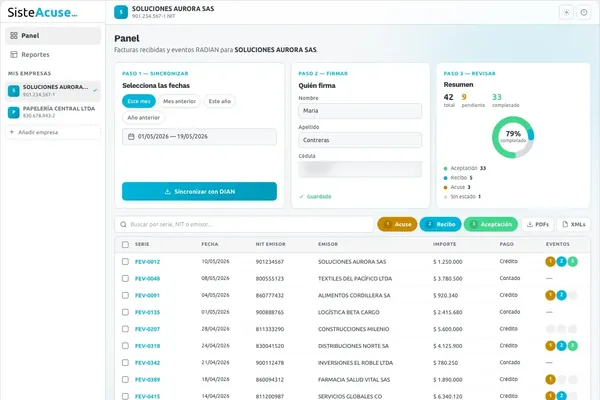Check the FEV-0318 row checkbox
The height and width of the screenshot is (400, 600).
(x=125, y=346)
